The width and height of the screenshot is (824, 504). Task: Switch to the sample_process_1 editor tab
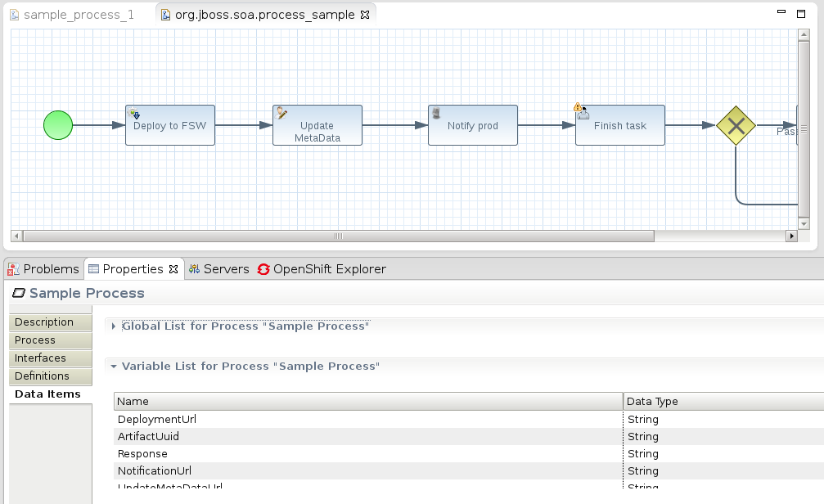pyautogui.click(x=73, y=15)
